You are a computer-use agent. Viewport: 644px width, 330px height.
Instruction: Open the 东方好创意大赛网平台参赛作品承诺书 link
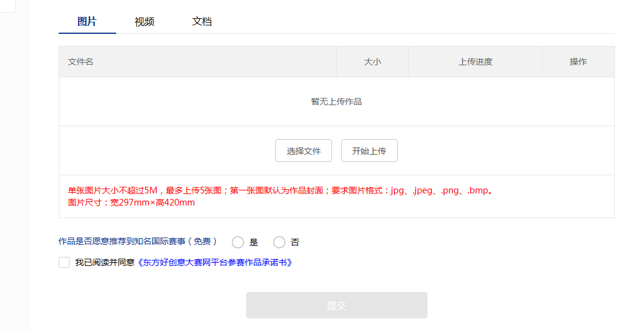(215, 263)
